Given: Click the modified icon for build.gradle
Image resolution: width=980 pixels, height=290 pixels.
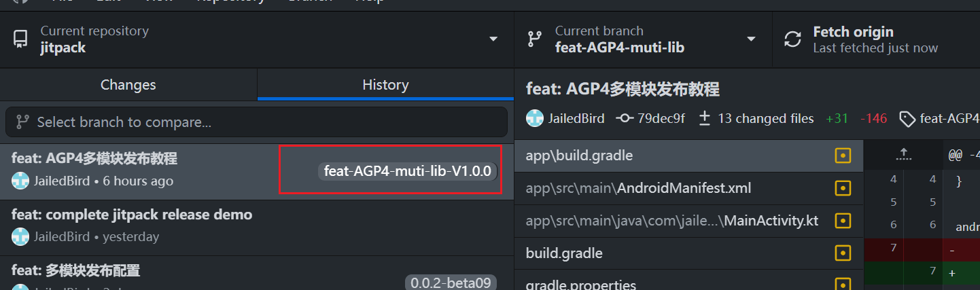Looking at the screenshot, I should click(x=843, y=253).
